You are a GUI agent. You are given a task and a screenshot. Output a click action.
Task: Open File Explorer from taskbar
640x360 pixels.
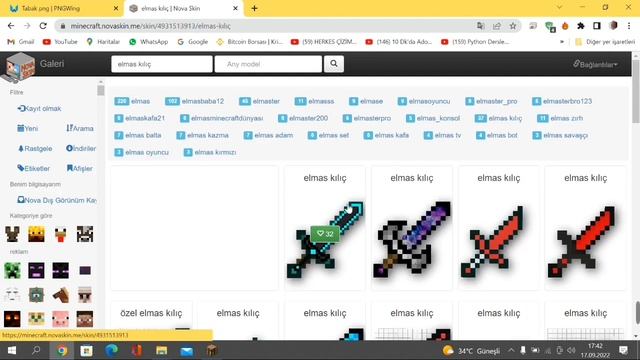(x=162, y=351)
